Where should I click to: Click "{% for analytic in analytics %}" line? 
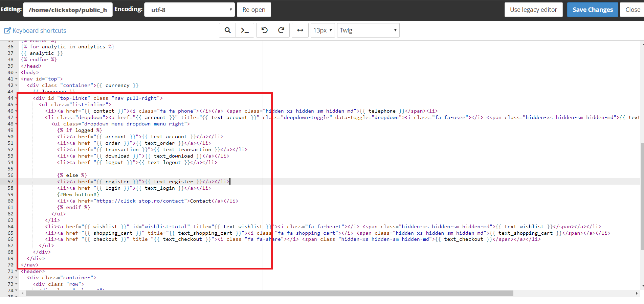[x=68, y=47]
